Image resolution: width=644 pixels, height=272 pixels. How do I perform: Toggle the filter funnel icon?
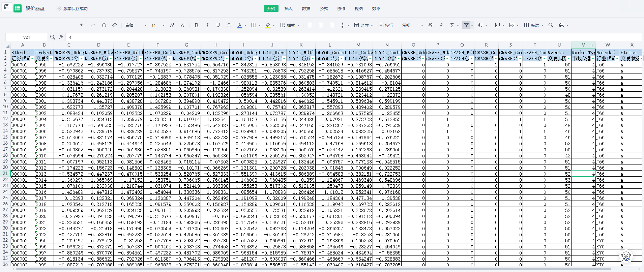(x=466, y=25)
